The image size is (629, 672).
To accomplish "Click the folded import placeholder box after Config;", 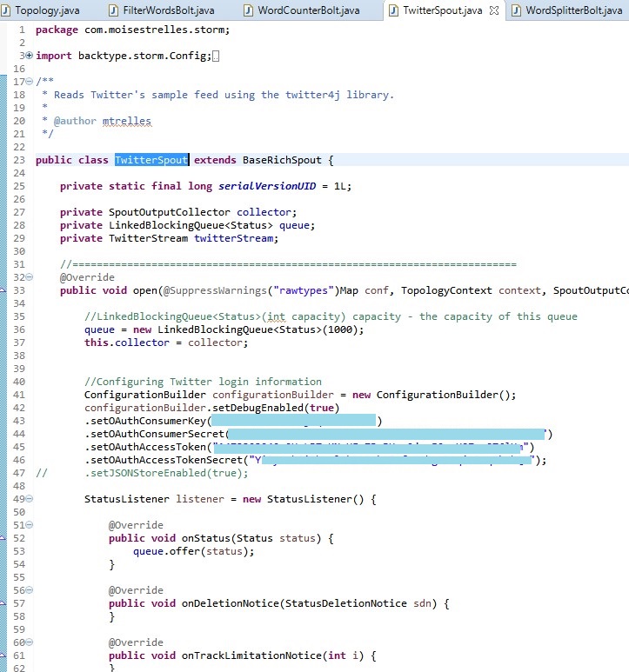I will coord(216,57).
